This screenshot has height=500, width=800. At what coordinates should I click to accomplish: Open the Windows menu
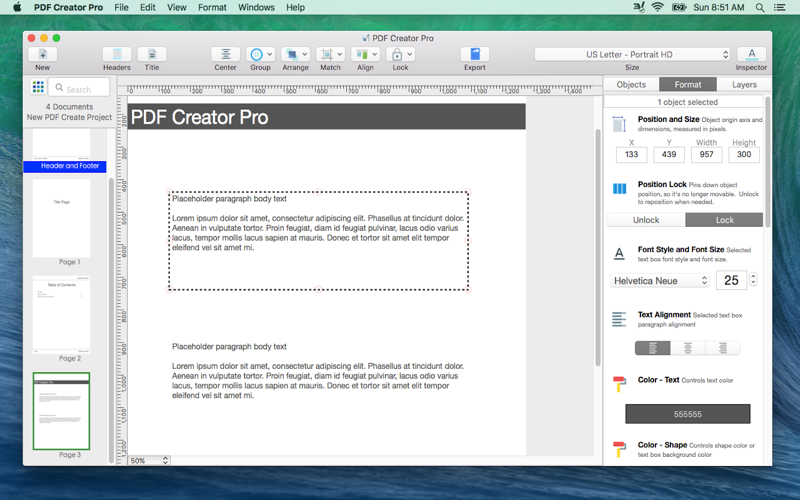point(256,7)
